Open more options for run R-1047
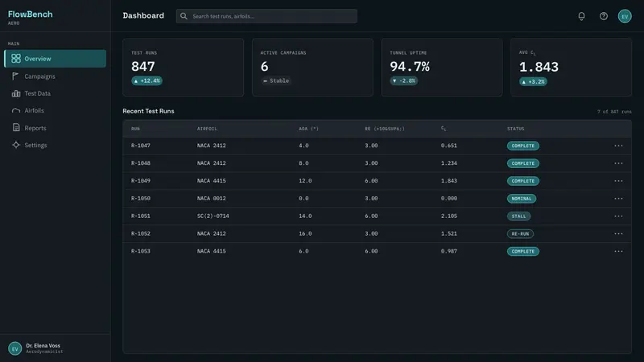Image resolution: width=644 pixels, height=362 pixels. (618, 146)
